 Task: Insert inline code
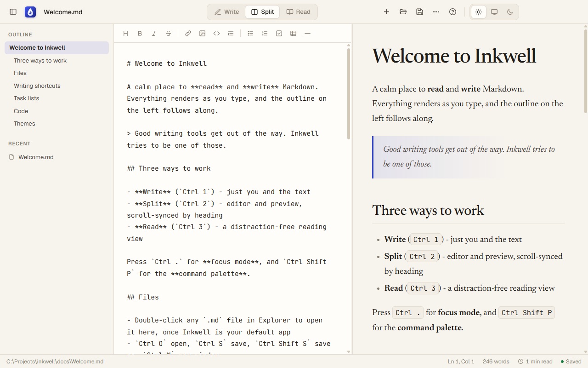pyautogui.click(x=216, y=33)
